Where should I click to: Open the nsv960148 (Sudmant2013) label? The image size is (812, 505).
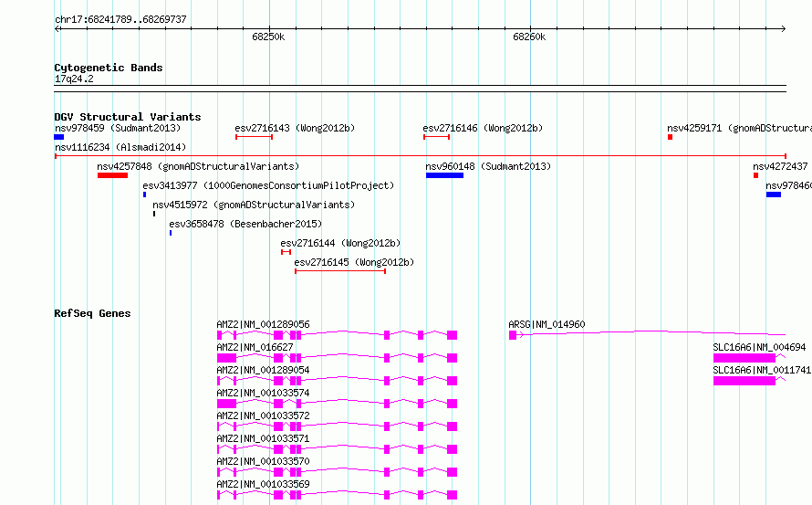[x=488, y=166]
